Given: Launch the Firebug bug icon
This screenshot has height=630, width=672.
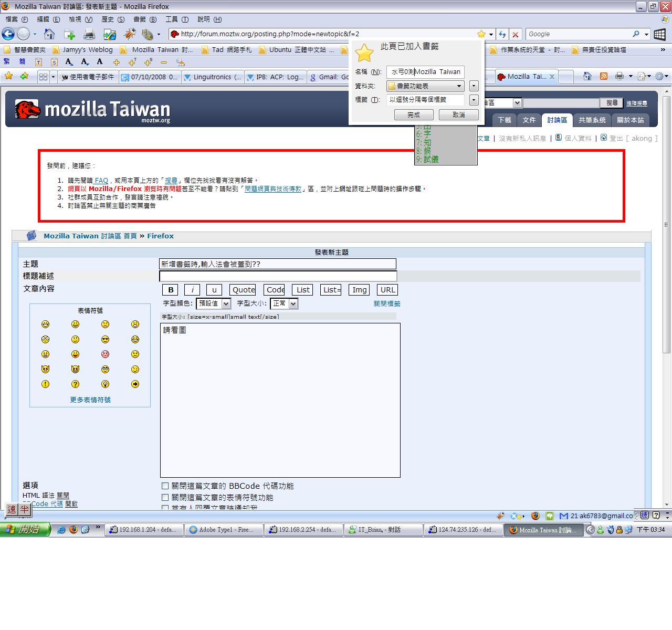Looking at the screenshot, I should point(129,34).
